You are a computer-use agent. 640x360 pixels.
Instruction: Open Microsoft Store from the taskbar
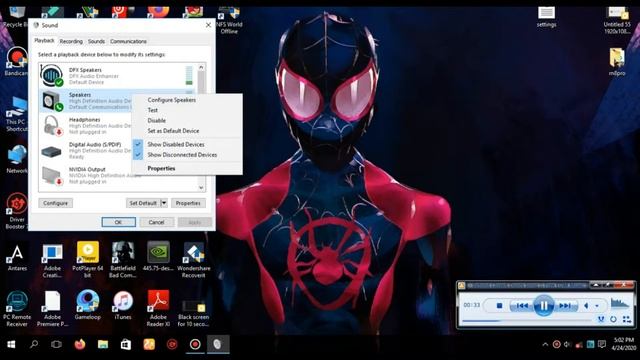click(x=126, y=344)
